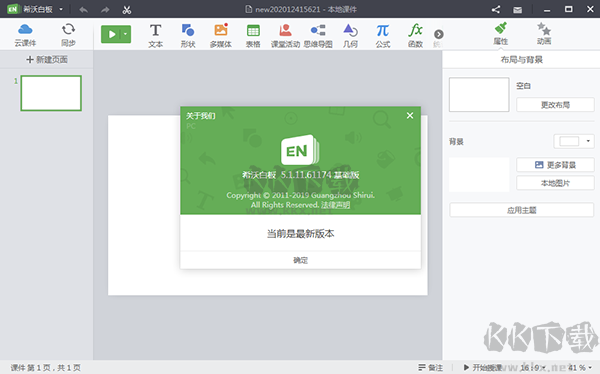Switch to the 属性 properties tab
600x374 pixels.
501,34
